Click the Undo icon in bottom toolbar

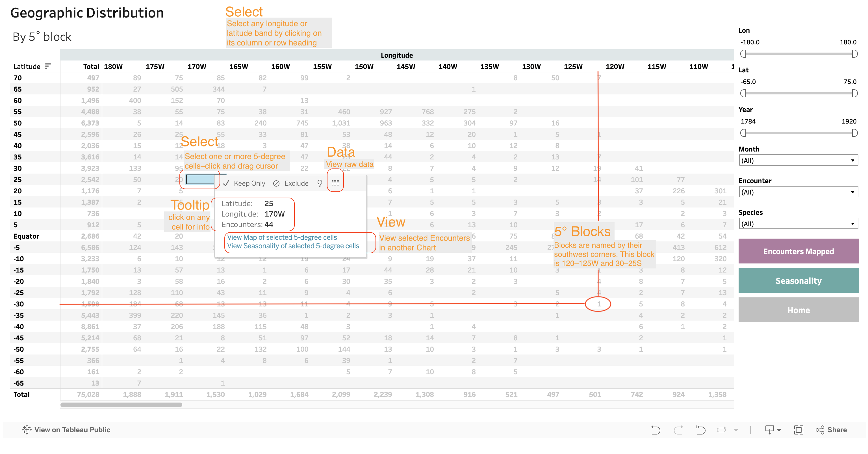coord(656,430)
